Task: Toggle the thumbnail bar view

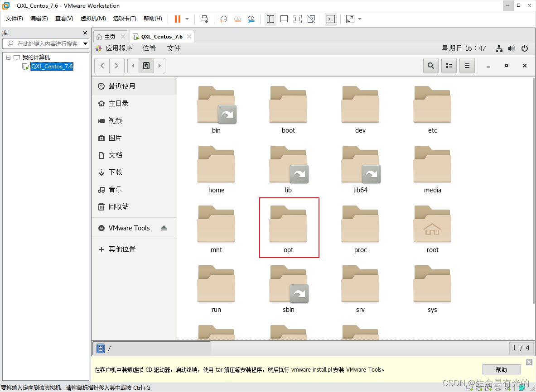Action: pyautogui.click(x=284, y=19)
